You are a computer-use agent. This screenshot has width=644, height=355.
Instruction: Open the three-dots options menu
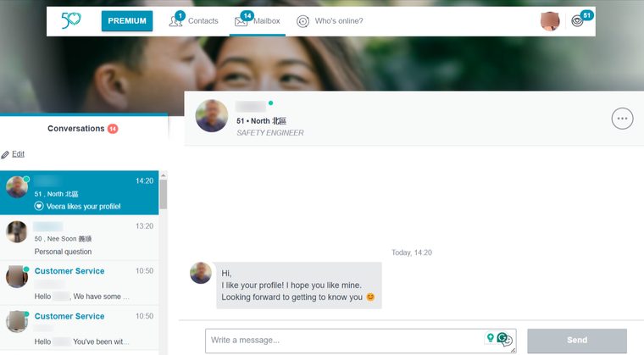(x=622, y=119)
